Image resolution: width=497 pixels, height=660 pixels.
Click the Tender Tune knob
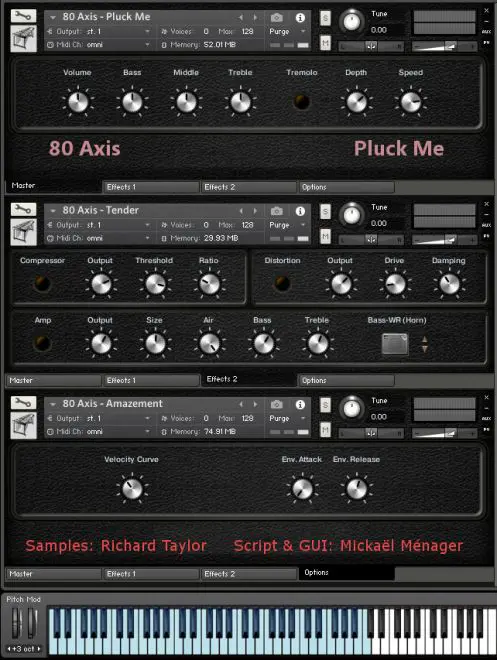(352, 215)
